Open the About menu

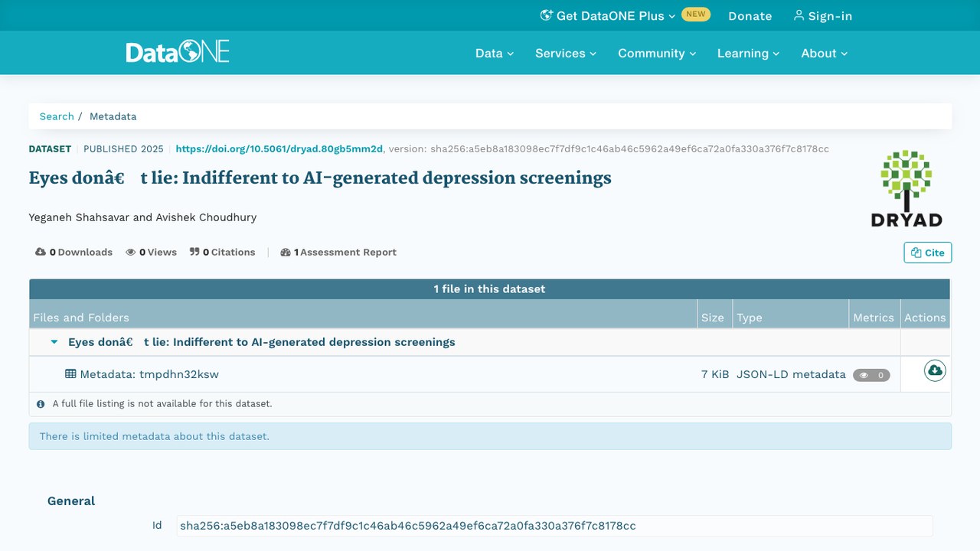pyautogui.click(x=825, y=53)
